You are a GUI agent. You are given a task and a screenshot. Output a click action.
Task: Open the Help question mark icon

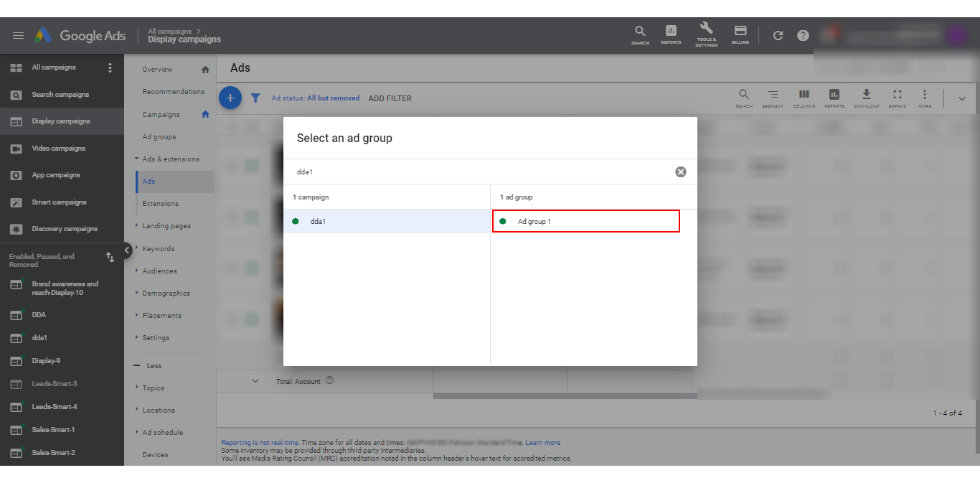(x=803, y=35)
